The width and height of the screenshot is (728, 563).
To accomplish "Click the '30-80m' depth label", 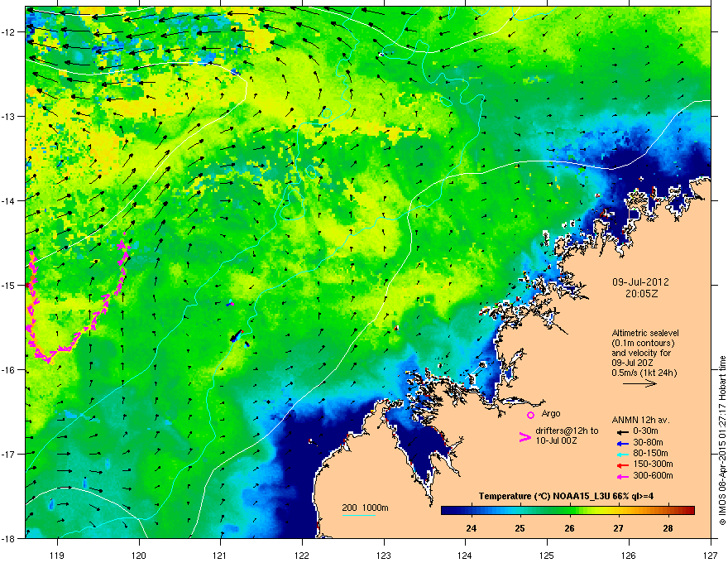I will click(648, 443).
